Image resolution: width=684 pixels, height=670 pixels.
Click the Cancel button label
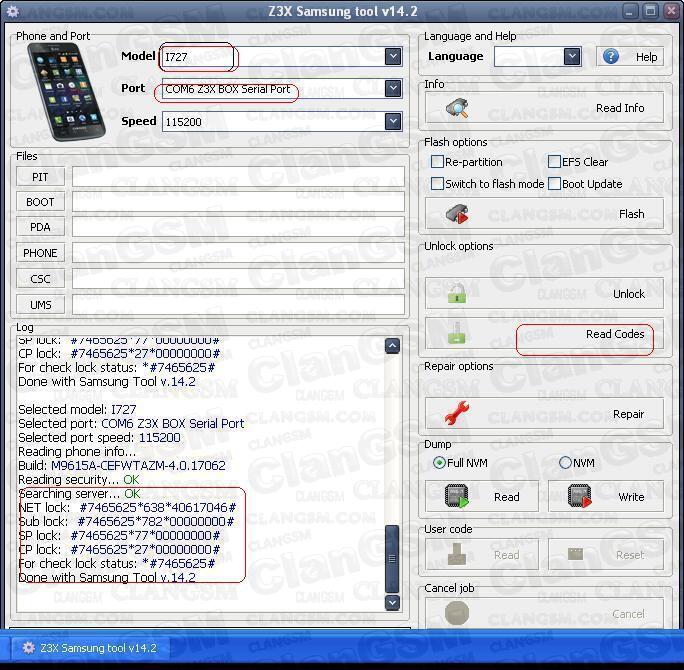pos(628,614)
